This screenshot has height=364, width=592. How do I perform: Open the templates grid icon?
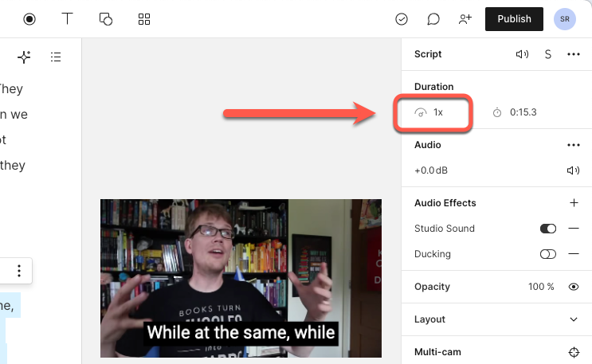144,19
